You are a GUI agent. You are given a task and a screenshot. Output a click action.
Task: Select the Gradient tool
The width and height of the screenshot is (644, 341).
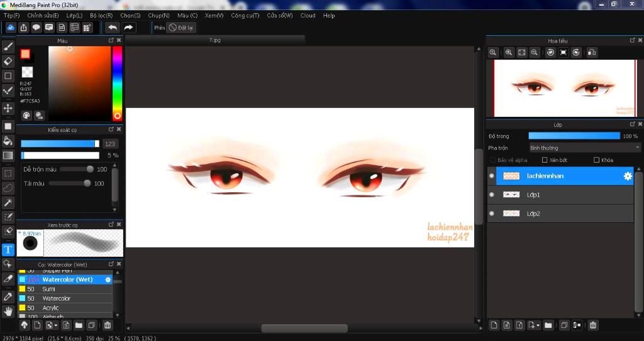[8, 156]
